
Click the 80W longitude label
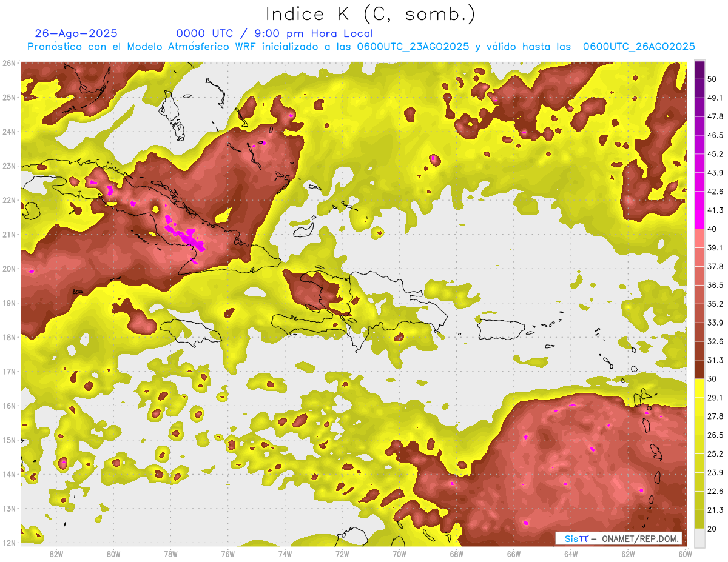point(113,554)
